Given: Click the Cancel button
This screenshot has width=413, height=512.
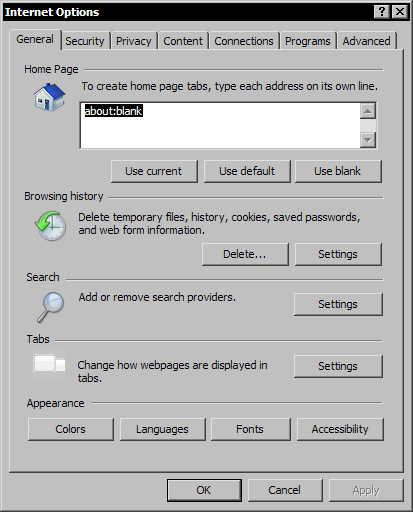Looking at the screenshot, I should 285,490.
